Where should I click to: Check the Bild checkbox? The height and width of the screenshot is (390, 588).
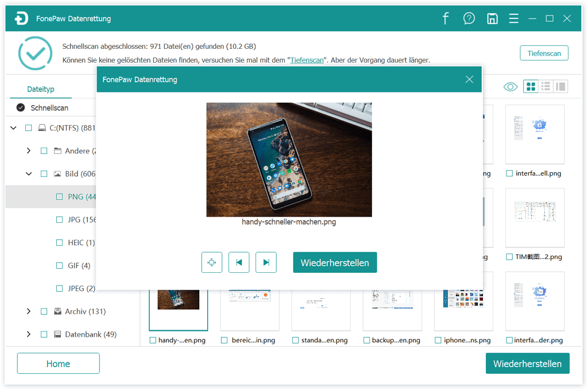(x=44, y=174)
